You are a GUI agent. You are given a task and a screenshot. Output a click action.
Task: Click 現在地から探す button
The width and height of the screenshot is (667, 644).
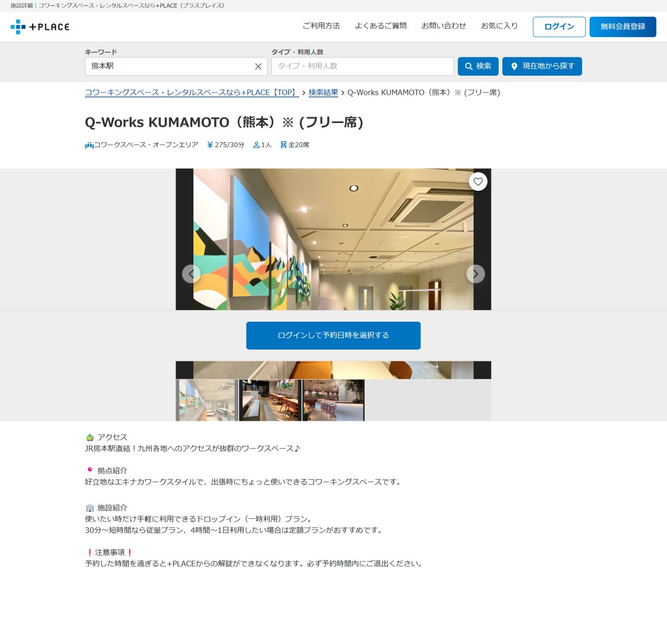[542, 66]
